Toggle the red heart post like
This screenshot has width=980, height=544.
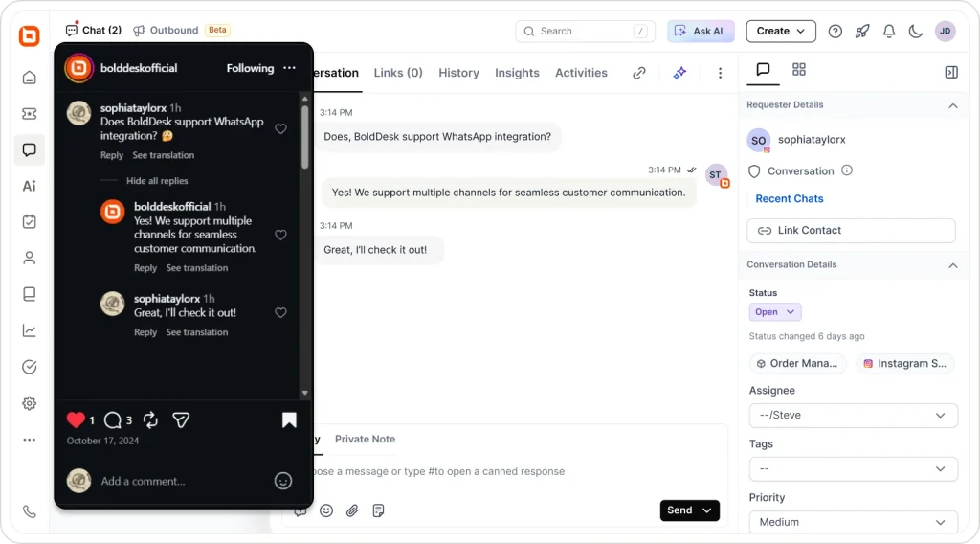pos(76,420)
